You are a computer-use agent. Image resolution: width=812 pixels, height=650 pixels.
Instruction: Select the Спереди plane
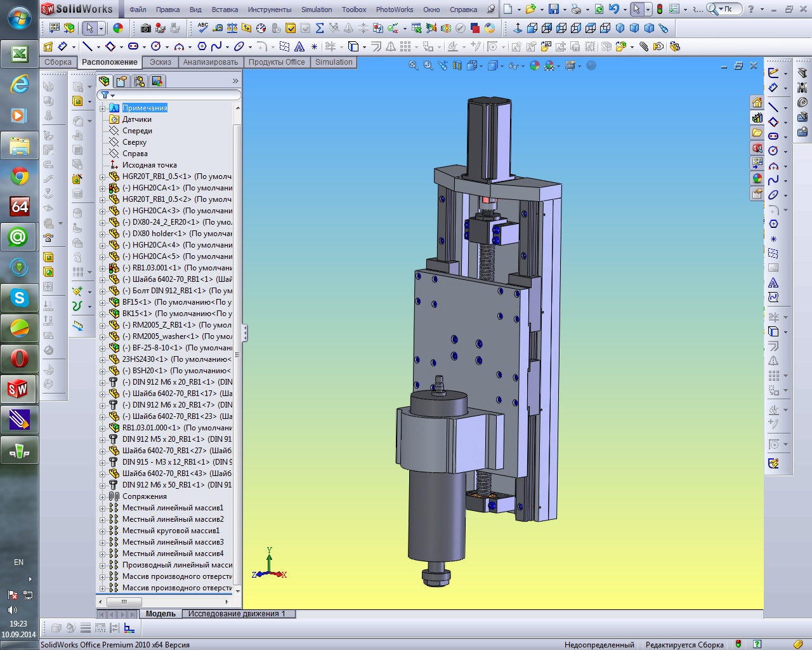pos(137,131)
